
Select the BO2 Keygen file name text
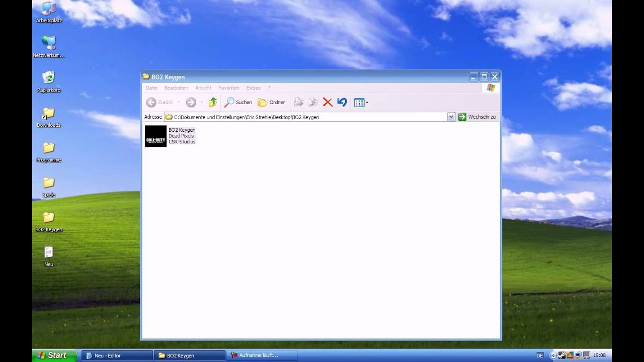pos(182,130)
